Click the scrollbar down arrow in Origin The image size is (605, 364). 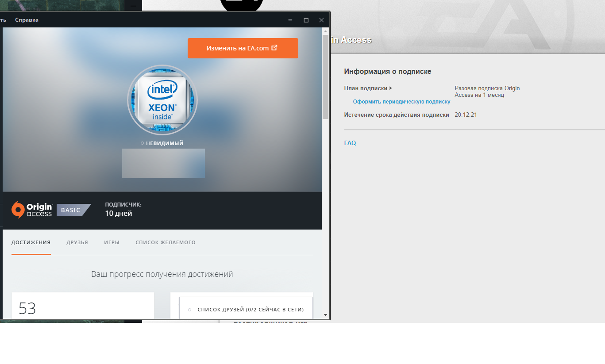click(x=326, y=315)
